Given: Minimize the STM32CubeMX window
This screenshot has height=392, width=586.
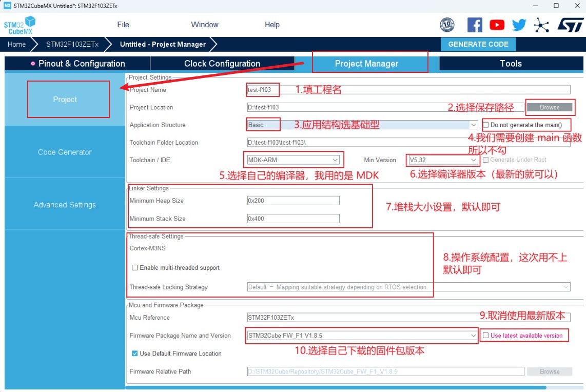Looking at the screenshot, I should coord(535,6).
